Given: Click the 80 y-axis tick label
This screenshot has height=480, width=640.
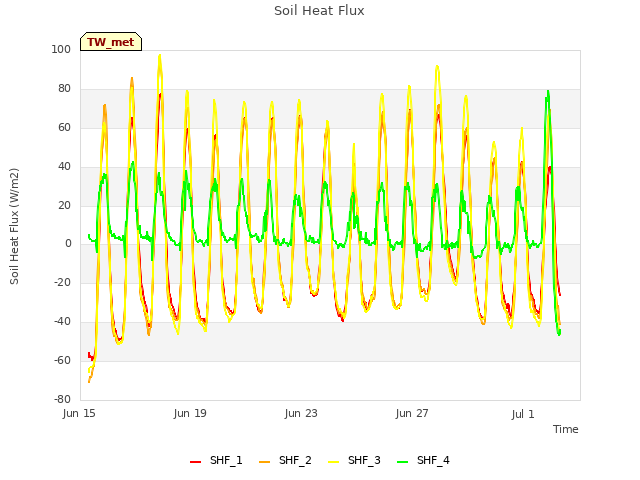Looking at the screenshot, I should (64, 89).
